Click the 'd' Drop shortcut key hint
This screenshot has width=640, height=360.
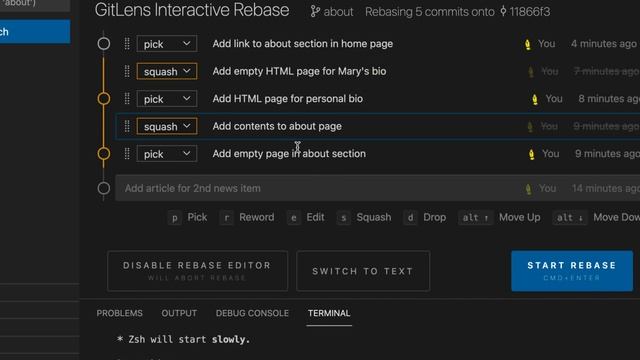(410, 218)
